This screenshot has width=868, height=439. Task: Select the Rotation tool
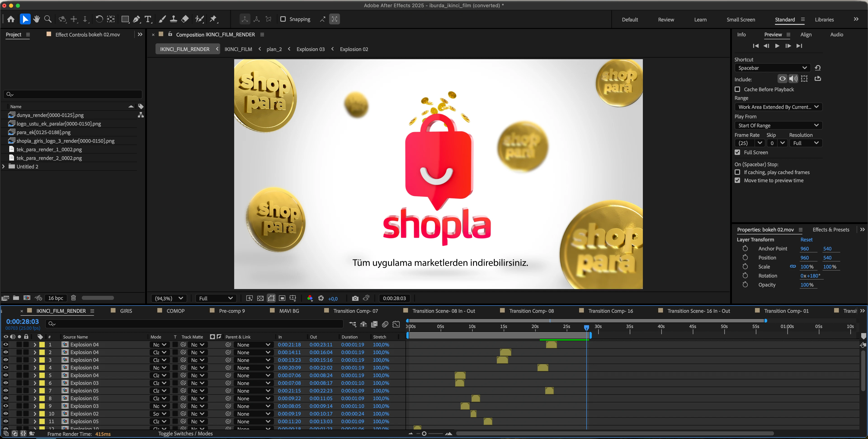99,19
